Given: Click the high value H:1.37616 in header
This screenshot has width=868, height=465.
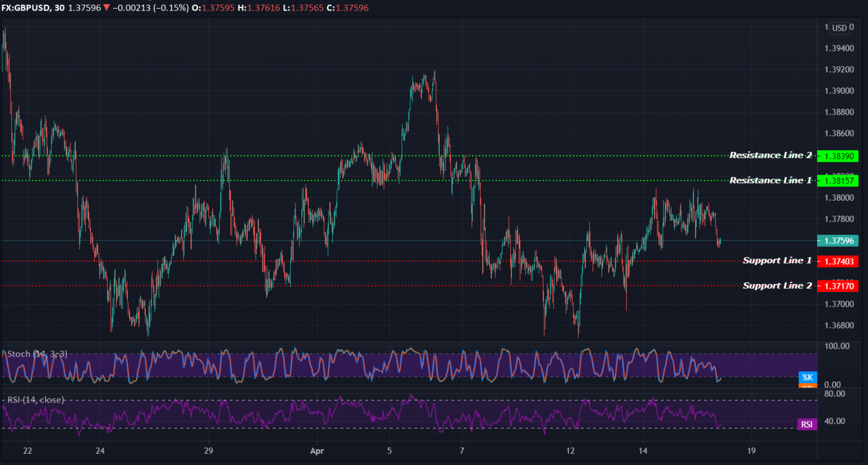Looking at the screenshot, I should point(258,8).
